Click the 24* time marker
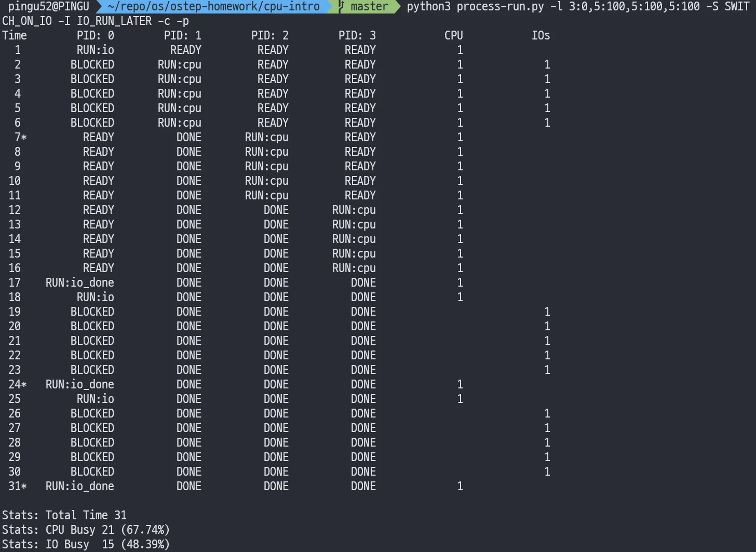 [18, 384]
